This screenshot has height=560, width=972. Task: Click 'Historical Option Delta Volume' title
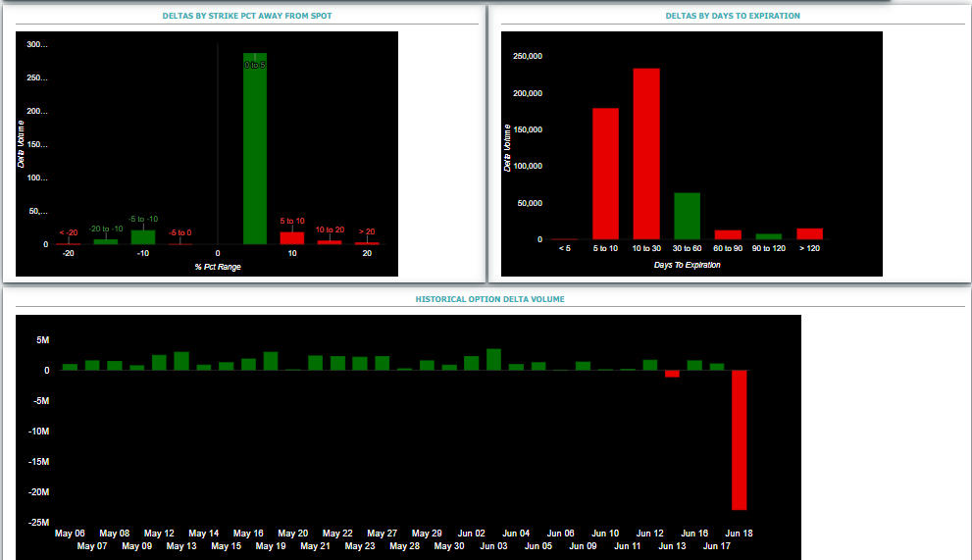tap(489, 299)
